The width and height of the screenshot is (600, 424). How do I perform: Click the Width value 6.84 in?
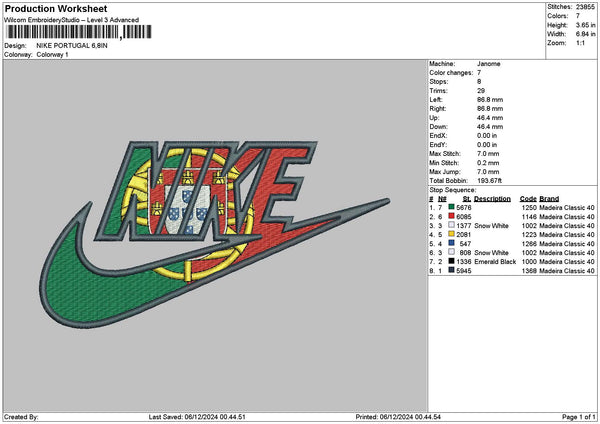585,34
